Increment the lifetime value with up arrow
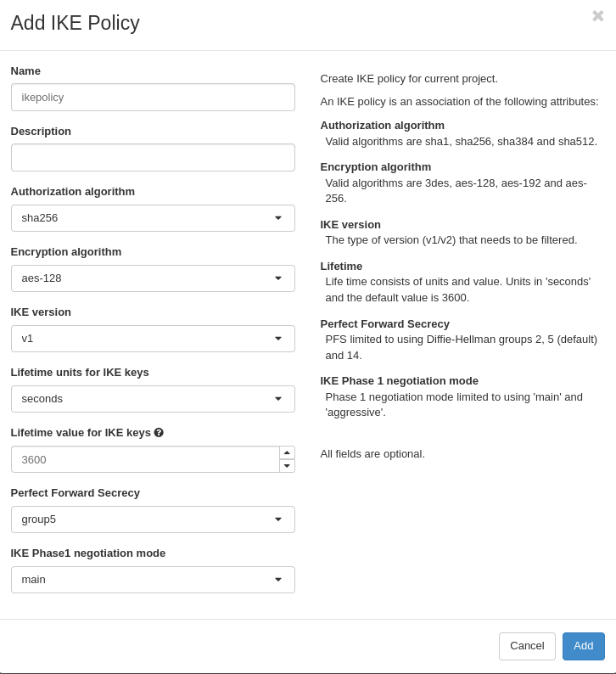The width and height of the screenshot is (616, 674). (x=287, y=453)
